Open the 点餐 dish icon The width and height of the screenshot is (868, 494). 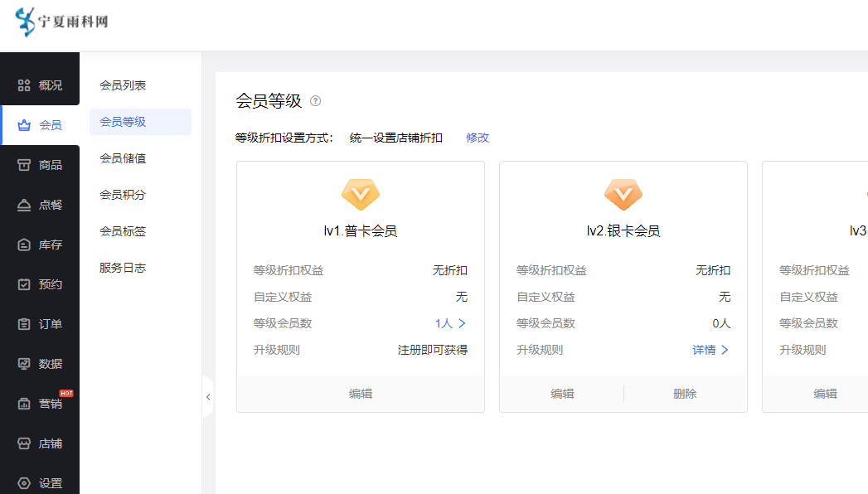(x=24, y=205)
